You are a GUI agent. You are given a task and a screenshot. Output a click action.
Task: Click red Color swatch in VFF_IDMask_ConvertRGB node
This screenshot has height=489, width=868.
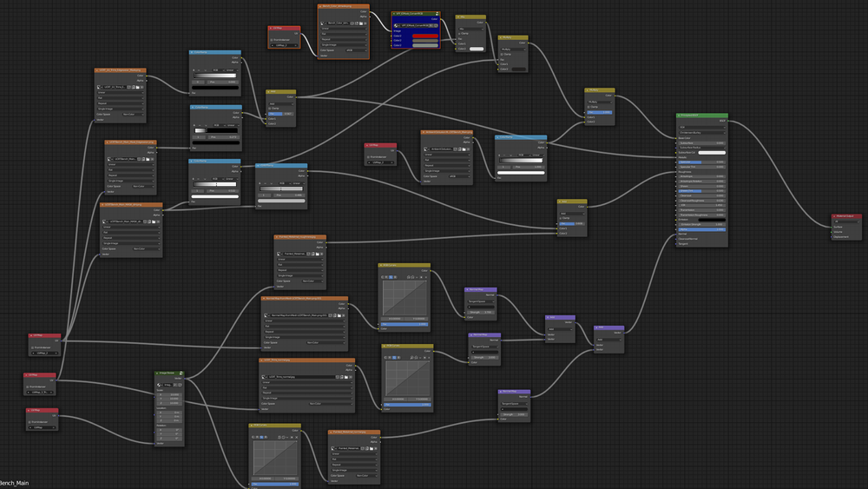425,36
